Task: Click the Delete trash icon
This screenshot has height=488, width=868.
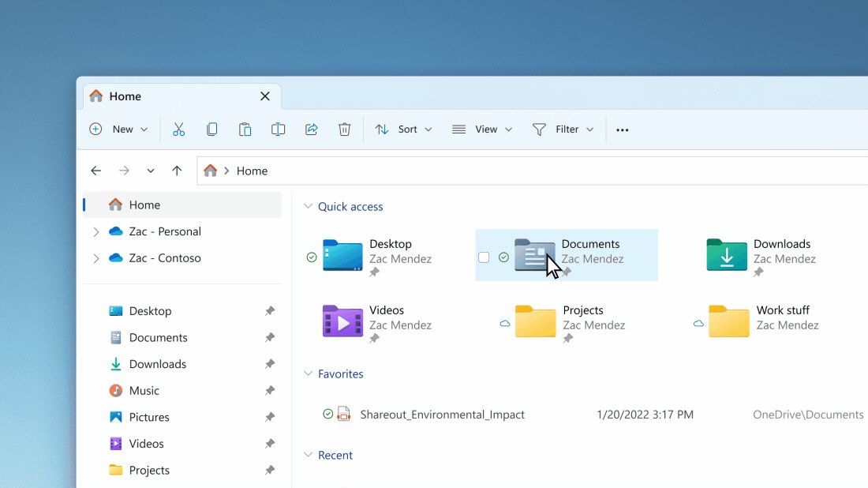Action: click(344, 129)
